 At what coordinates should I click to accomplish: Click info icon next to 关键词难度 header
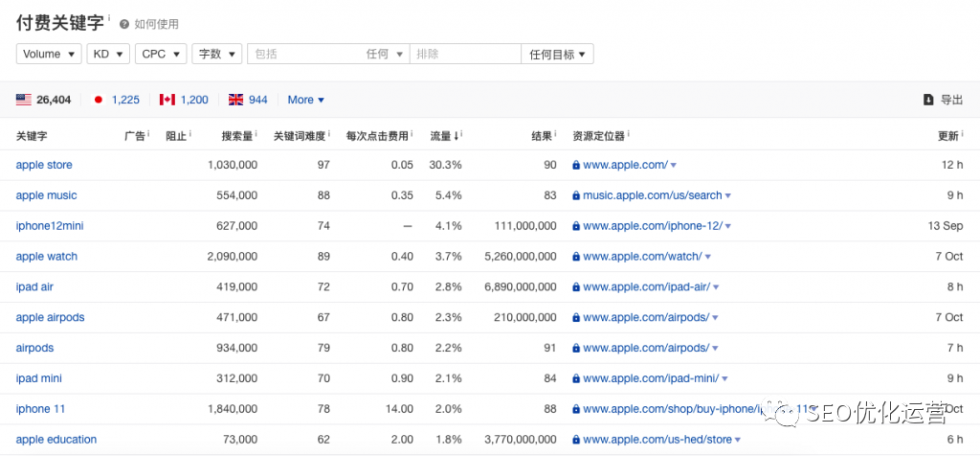pyautogui.click(x=329, y=133)
